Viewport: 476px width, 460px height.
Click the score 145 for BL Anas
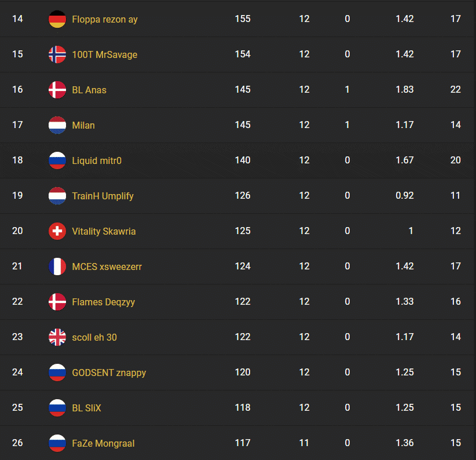click(242, 90)
